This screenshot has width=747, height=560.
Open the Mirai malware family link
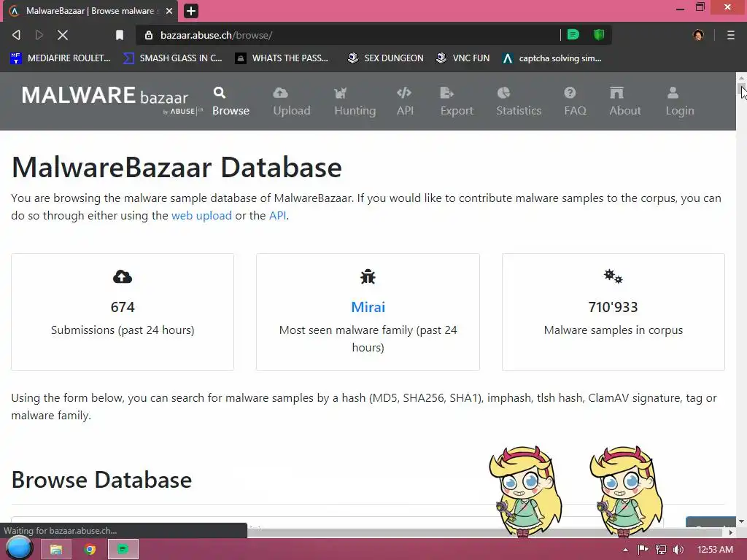tap(368, 307)
